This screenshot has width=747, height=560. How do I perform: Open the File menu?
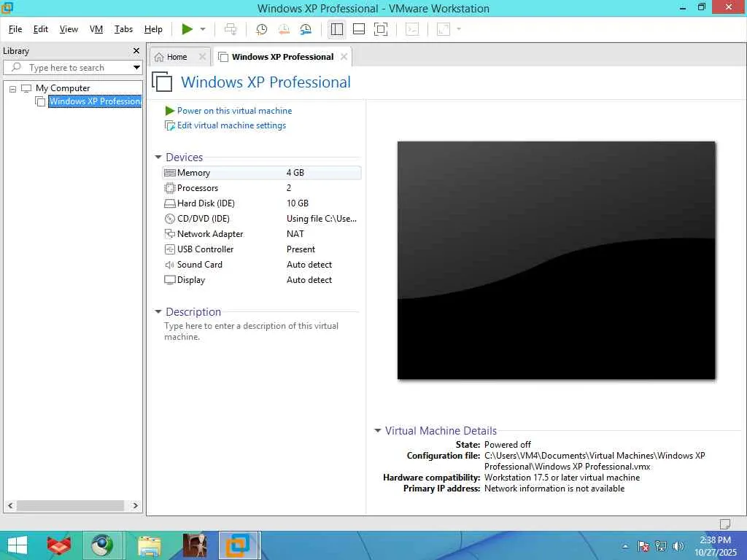15,29
